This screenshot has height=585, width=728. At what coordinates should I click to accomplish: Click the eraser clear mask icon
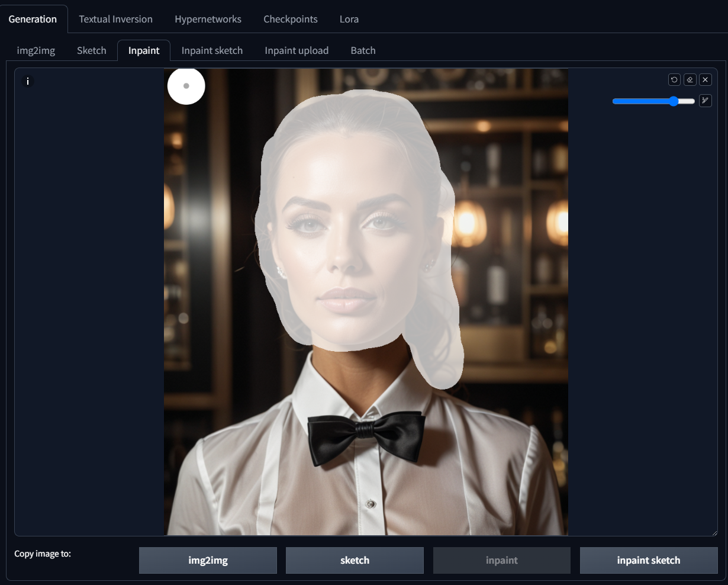point(690,80)
